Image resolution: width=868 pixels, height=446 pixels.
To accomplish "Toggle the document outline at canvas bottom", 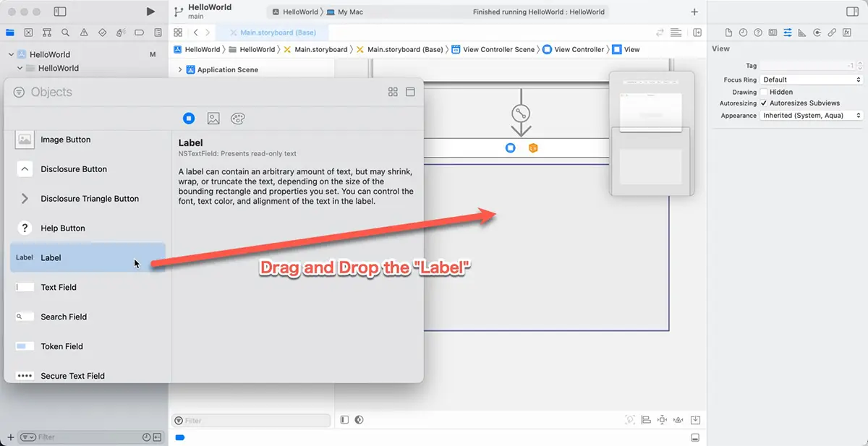I will point(344,420).
